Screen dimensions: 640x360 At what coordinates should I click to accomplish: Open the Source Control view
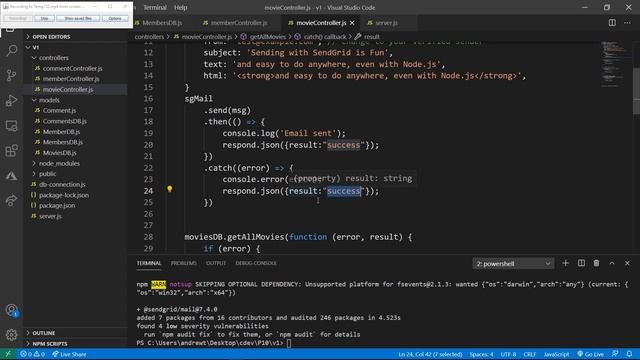[x=11, y=75]
